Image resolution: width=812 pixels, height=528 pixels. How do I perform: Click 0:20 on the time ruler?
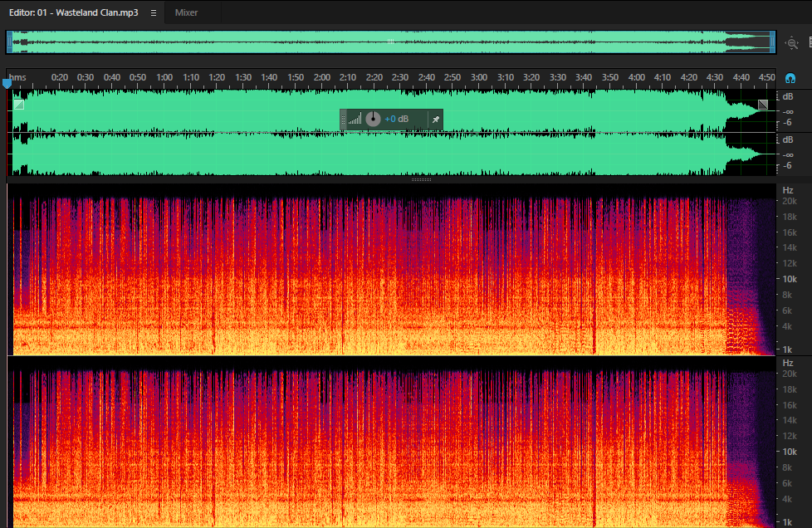(x=60, y=77)
